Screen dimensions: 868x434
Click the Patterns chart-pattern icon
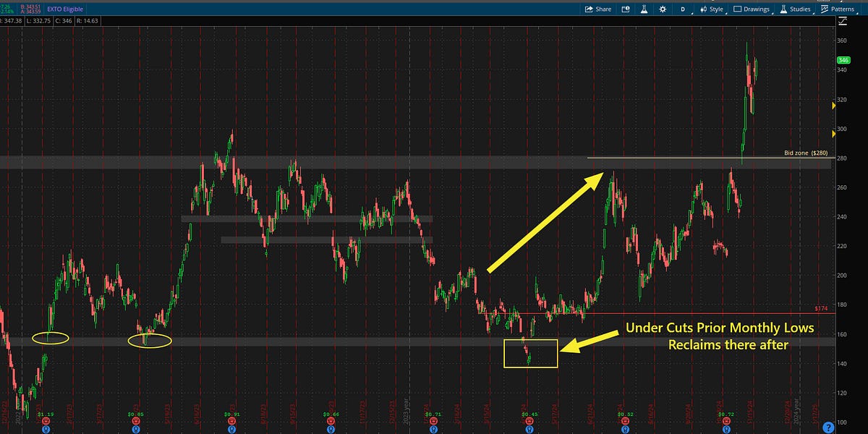tap(824, 9)
